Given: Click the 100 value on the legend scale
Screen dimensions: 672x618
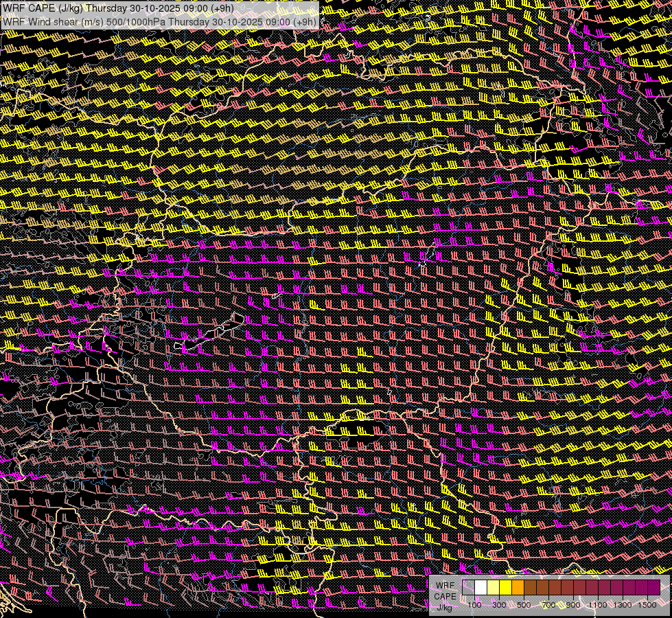Looking at the screenshot, I should click(474, 605).
